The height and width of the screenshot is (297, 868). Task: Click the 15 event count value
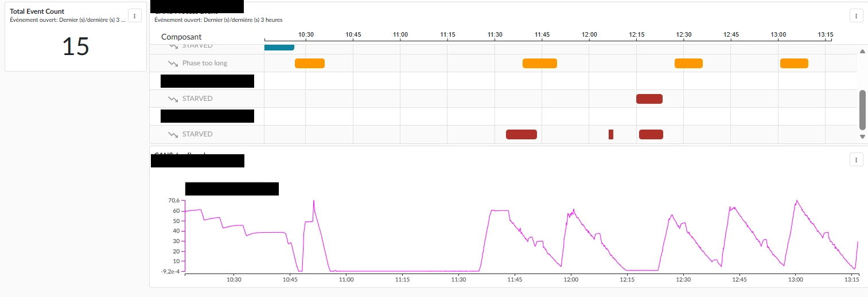[76, 46]
